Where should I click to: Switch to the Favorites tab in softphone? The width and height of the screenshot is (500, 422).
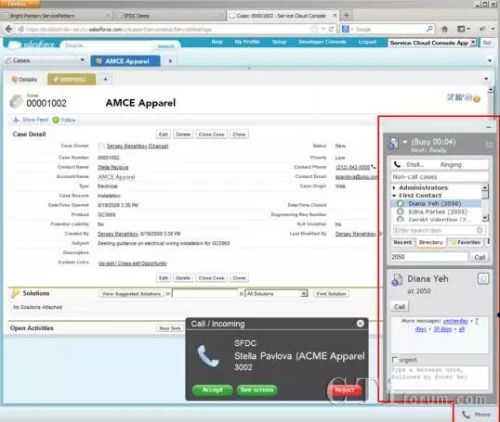[466, 242]
